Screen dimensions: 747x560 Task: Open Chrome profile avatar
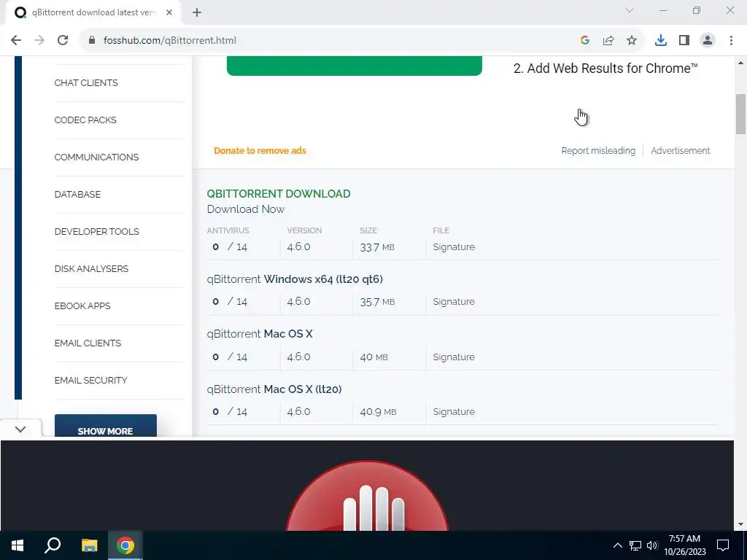click(708, 41)
